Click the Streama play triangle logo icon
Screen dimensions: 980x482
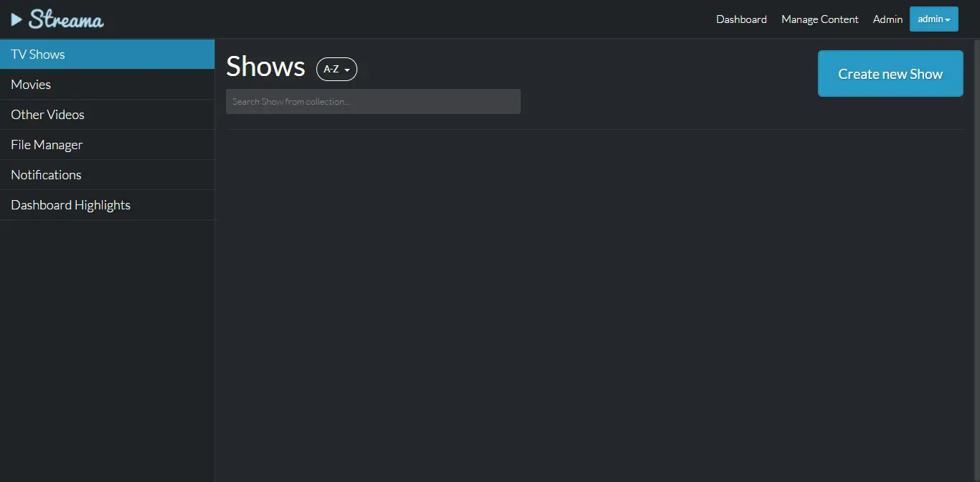pyautogui.click(x=17, y=19)
